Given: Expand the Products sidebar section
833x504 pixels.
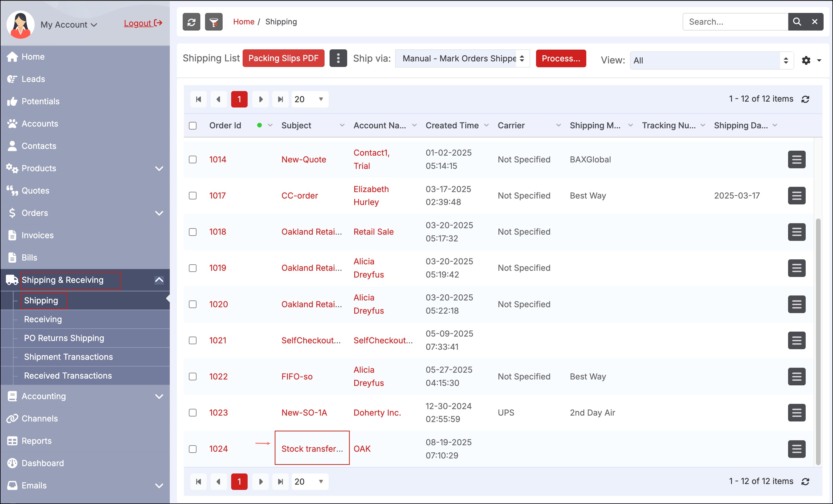Looking at the screenshot, I should [x=159, y=168].
